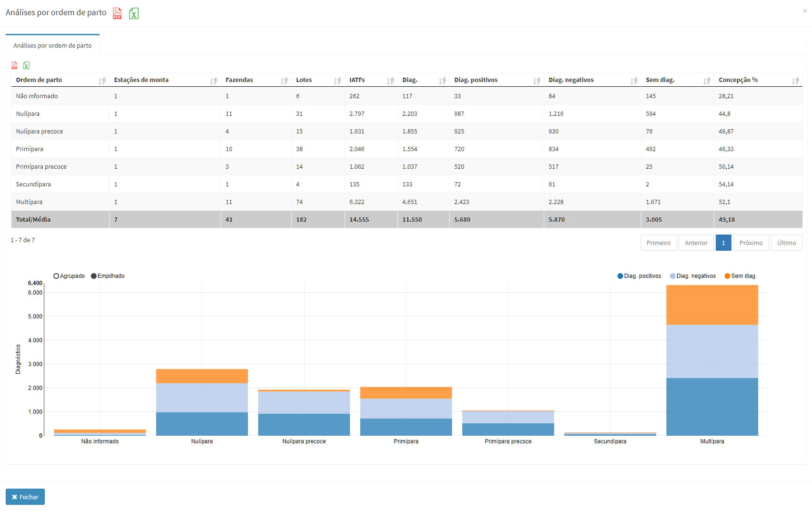Click the Total/Média row label
Image resolution: width=812 pixels, height=512 pixels.
[x=33, y=219]
